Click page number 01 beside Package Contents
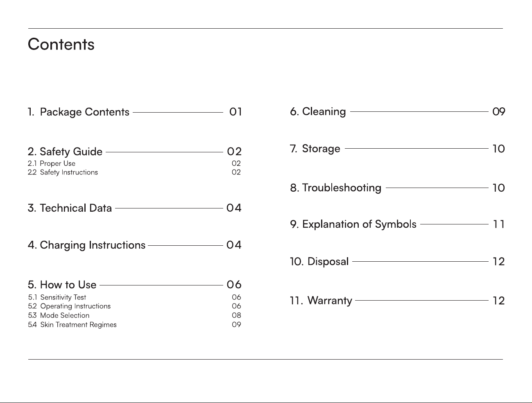Viewport: 532px width, 403px height. tap(235, 111)
